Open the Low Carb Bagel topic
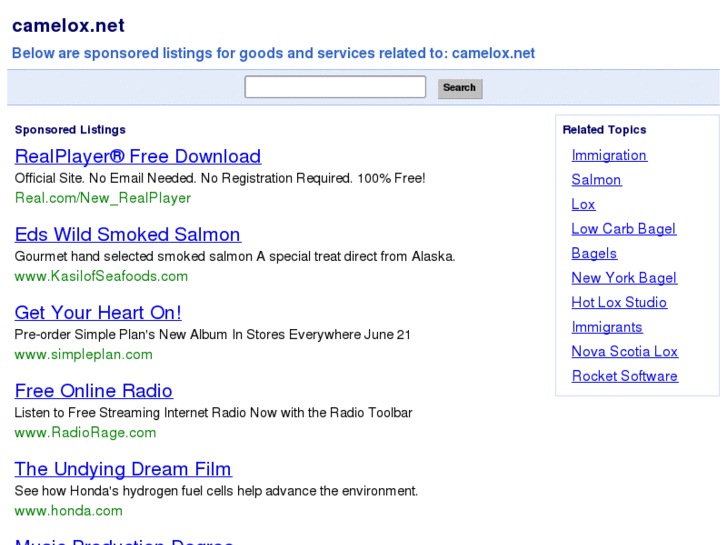Screen dimensions: 727x545 [x=623, y=229]
